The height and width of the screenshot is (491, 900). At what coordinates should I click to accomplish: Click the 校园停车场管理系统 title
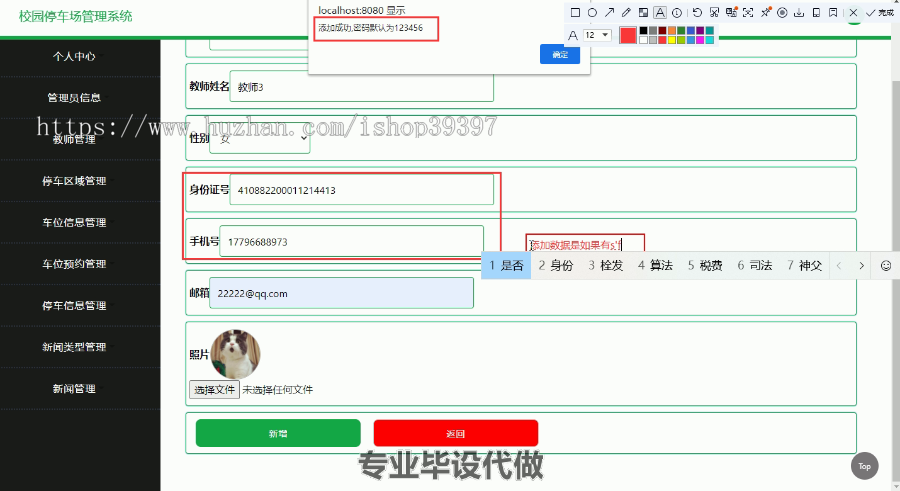tap(76, 16)
